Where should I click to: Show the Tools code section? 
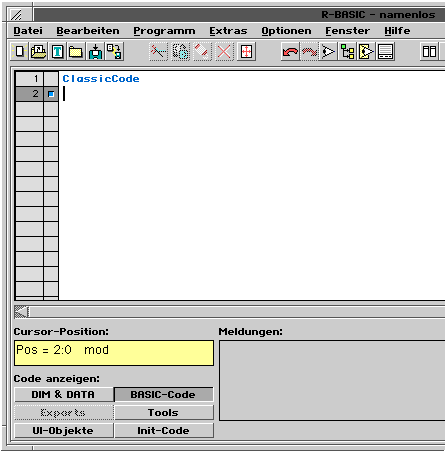[x=163, y=413]
